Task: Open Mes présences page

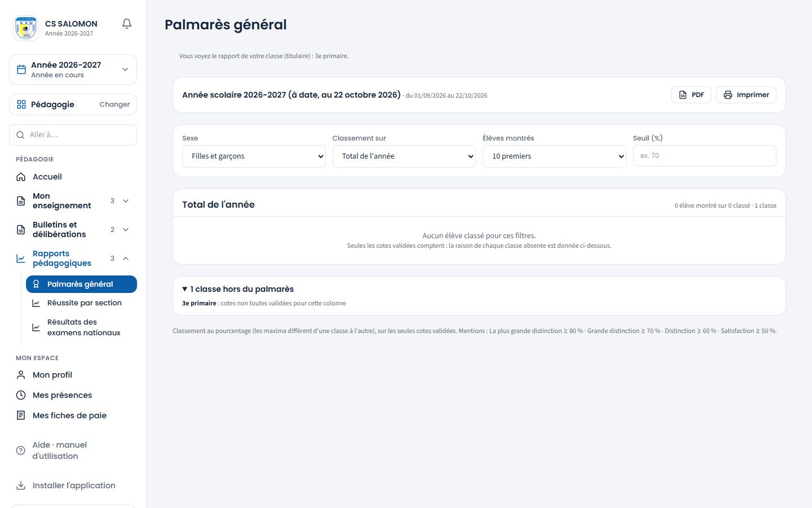Action: click(x=73, y=395)
